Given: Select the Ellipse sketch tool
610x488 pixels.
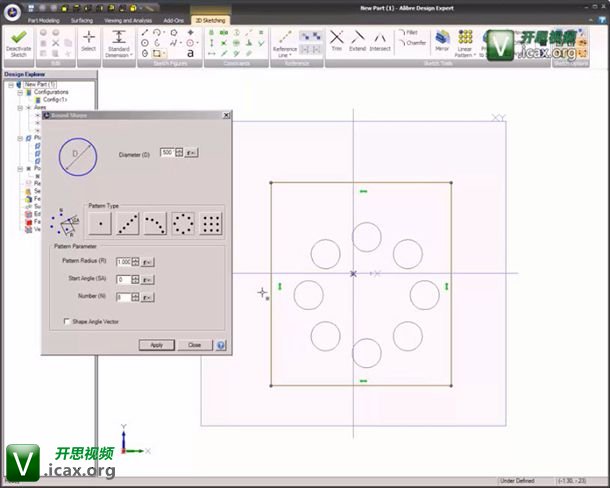Looking at the screenshot, I should click(x=145, y=53).
